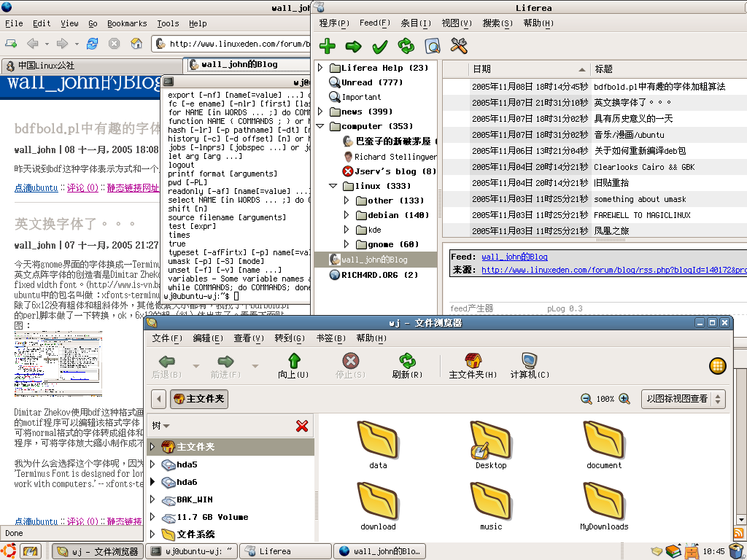Open the document folder icon
The image size is (747, 560).
[603, 440]
